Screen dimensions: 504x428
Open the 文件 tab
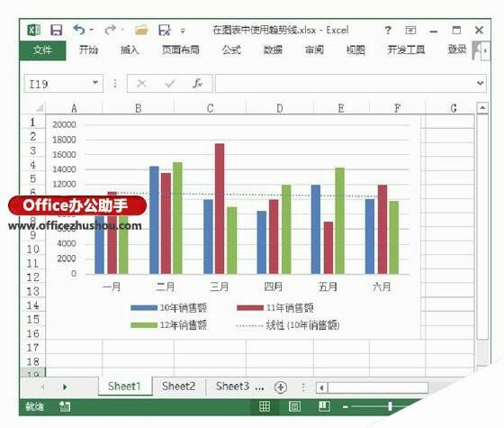42,50
